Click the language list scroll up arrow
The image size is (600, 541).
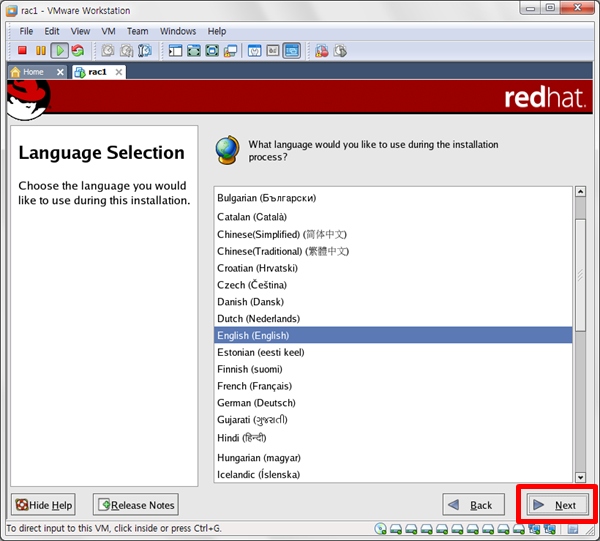pyautogui.click(x=580, y=191)
